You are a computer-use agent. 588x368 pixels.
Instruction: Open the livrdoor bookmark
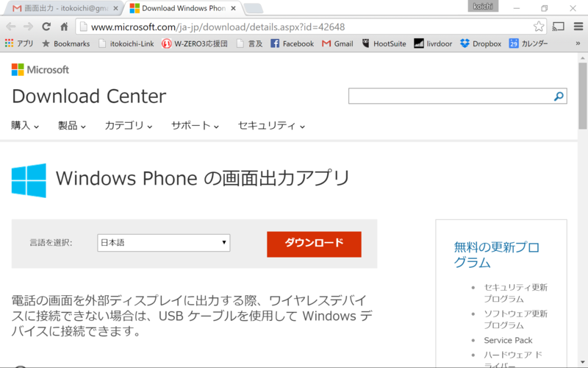[x=433, y=43]
